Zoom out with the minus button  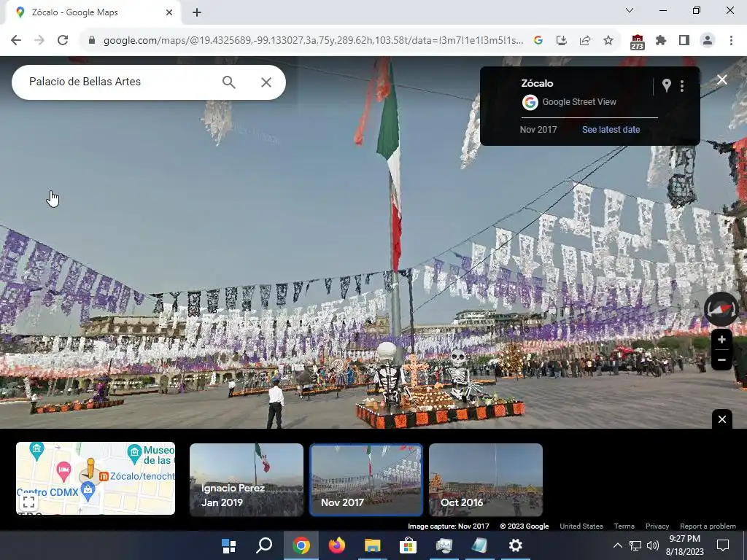721,359
